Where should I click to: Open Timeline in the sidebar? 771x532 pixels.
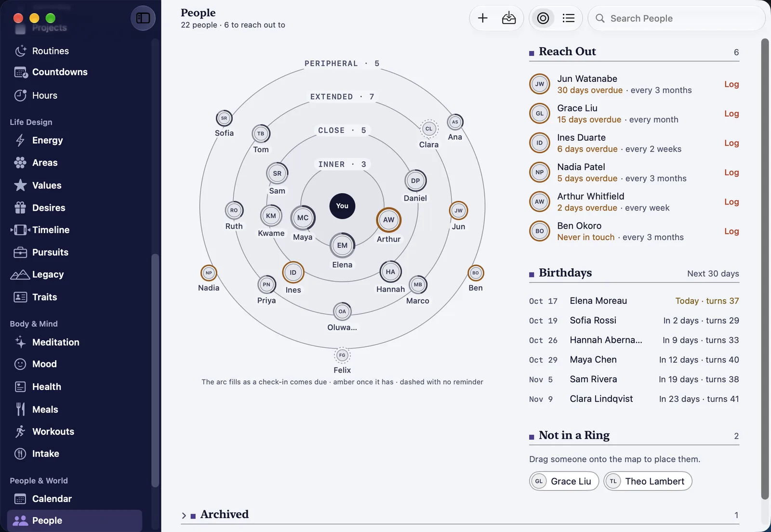pos(76,230)
